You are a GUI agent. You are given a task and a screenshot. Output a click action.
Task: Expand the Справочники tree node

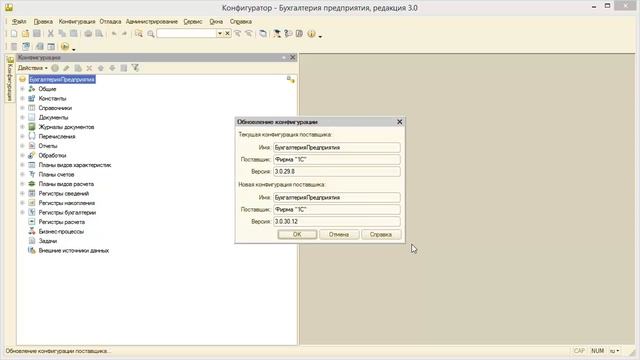pos(22,108)
